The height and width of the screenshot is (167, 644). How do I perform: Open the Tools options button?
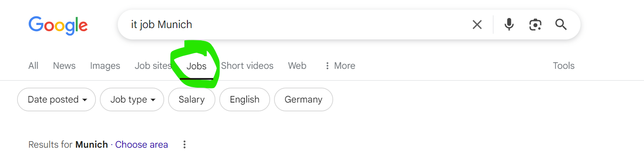(563, 66)
